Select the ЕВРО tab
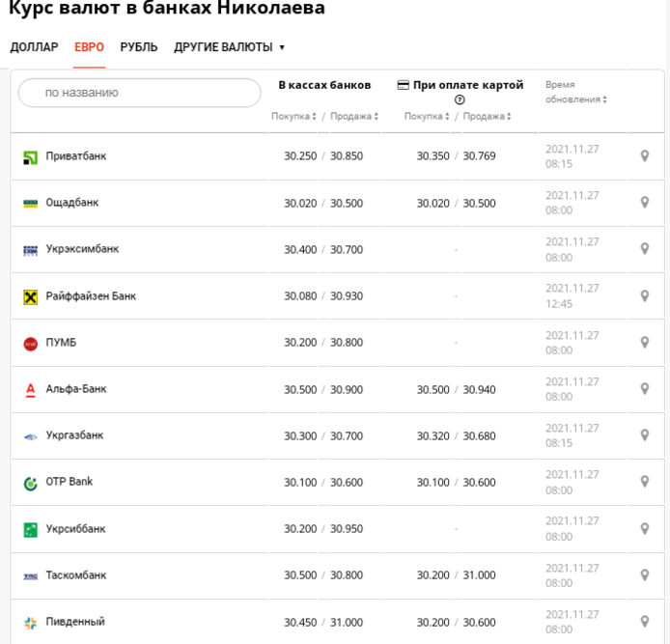Image resolution: width=670 pixels, height=644 pixels. click(x=90, y=47)
